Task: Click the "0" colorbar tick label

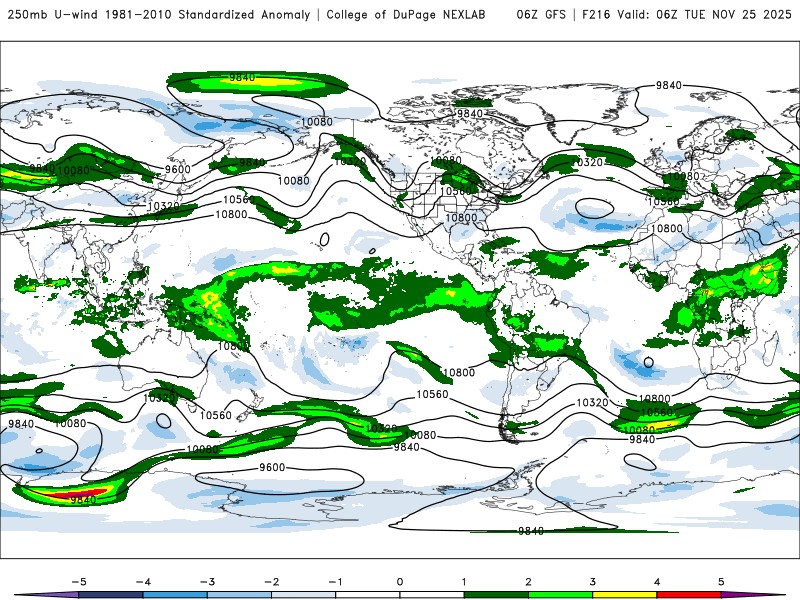Action: click(x=400, y=582)
